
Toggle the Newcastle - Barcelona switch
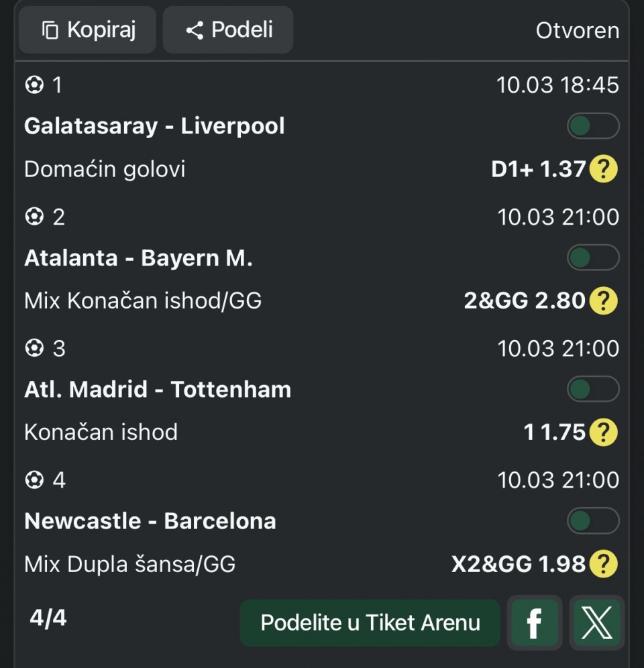(593, 520)
